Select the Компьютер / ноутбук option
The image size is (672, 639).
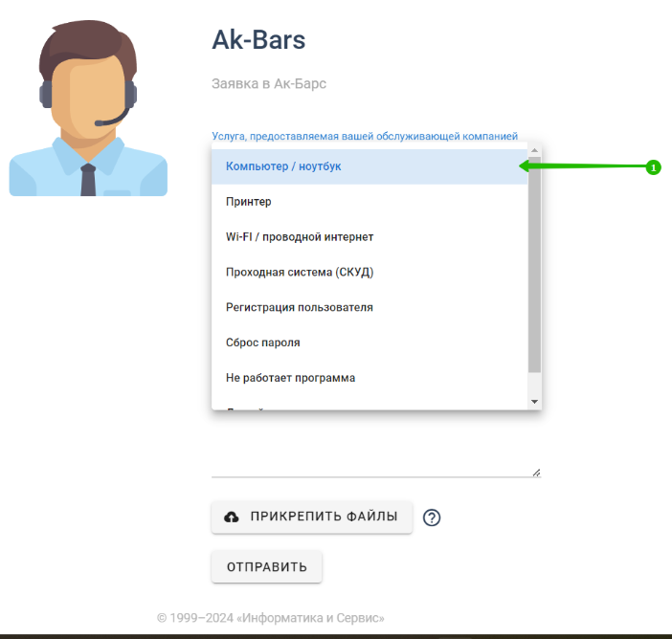[x=370, y=166]
